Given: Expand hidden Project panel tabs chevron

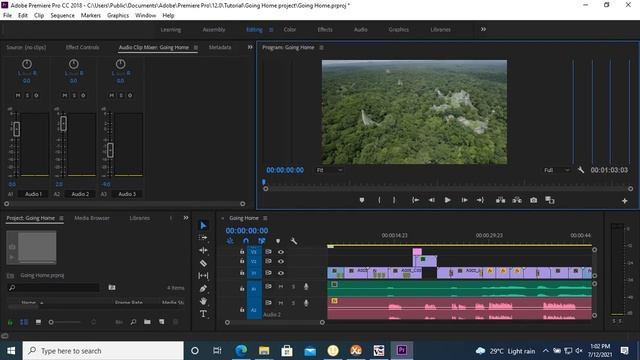Looking at the screenshot, I should [186, 218].
